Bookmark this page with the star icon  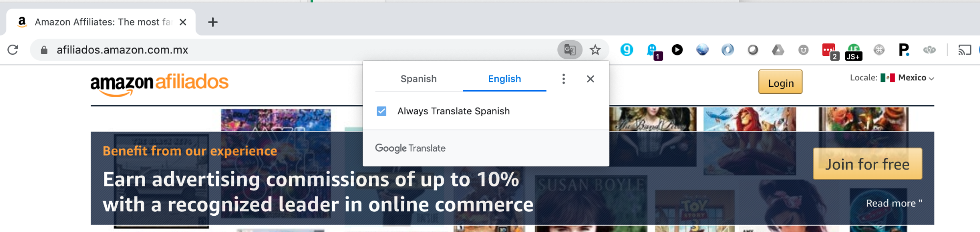click(x=595, y=50)
